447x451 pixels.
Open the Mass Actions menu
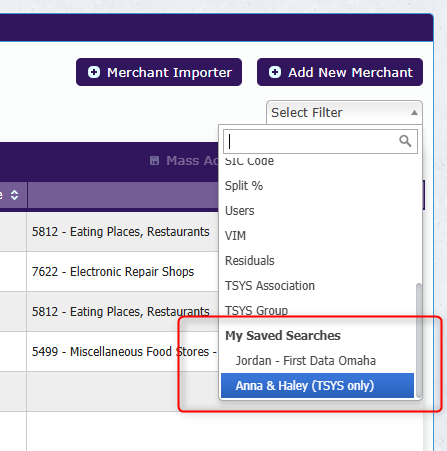[183, 161]
